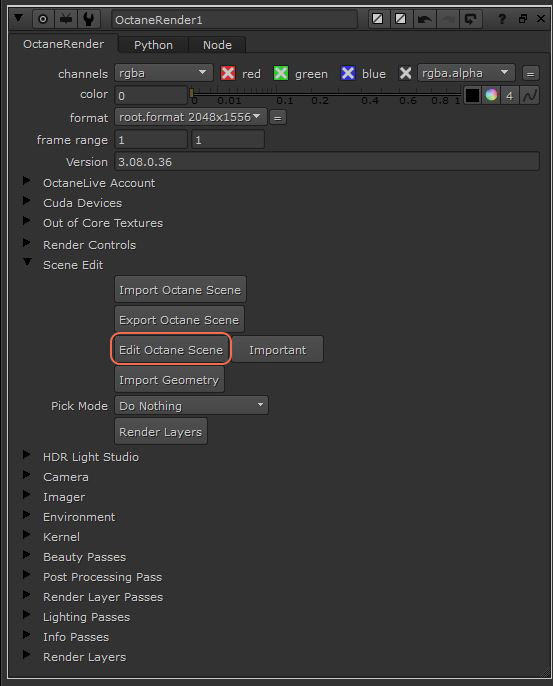The image size is (553, 686).
Task: Expand the Kernel group
Action: [x=27, y=535]
